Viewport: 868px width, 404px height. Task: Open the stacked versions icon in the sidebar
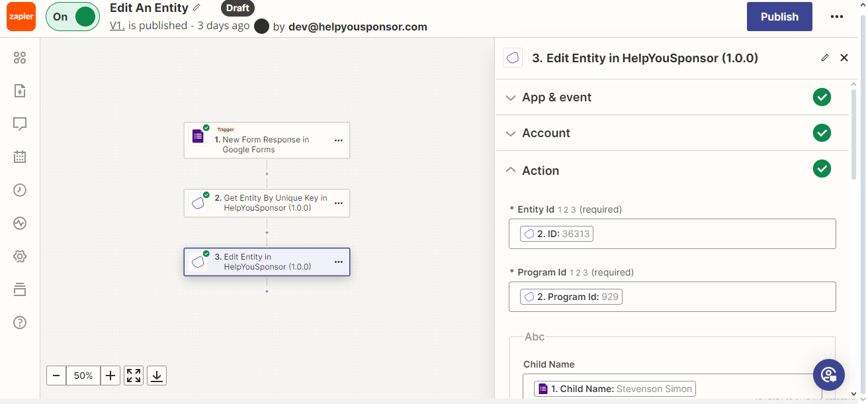click(x=20, y=289)
